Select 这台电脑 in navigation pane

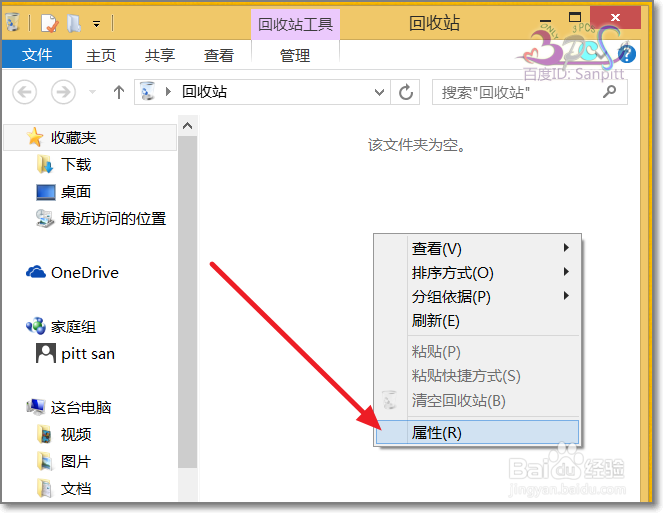pos(81,408)
